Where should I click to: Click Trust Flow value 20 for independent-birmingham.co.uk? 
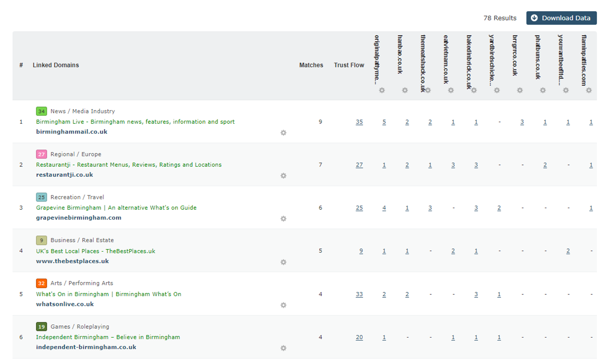pos(359,337)
